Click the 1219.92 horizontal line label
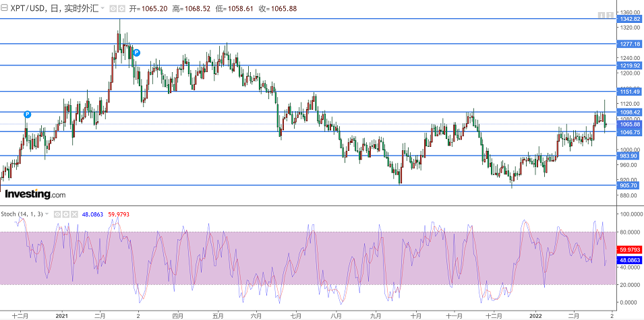This screenshot has height=320, width=644. pyautogui.click(x=629, y=65)
